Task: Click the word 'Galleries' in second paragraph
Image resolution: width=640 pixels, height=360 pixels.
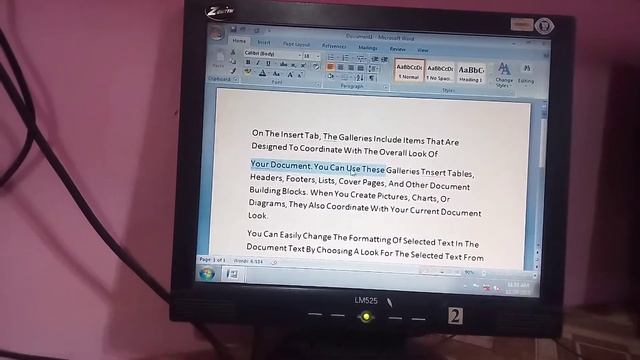Action: click(x=402, y=171)
